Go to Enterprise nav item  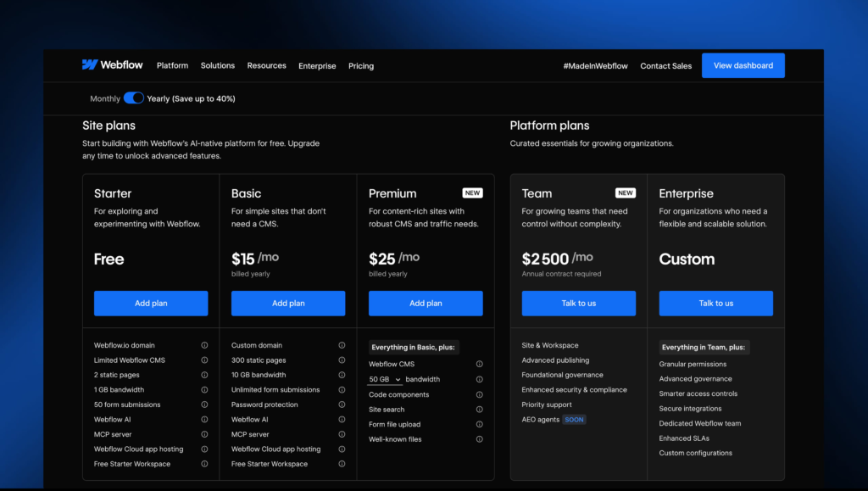click(x=317, y=66)
